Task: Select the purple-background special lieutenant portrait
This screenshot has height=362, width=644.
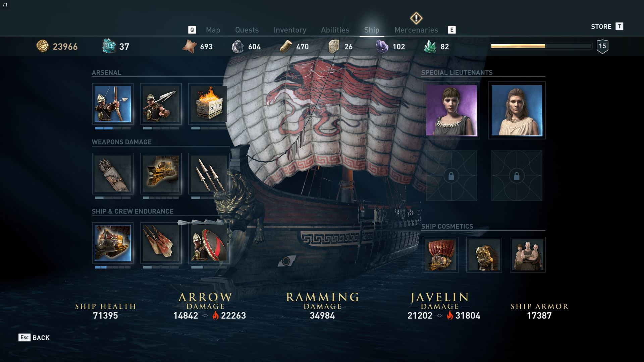Action: (x=451, y=110)
